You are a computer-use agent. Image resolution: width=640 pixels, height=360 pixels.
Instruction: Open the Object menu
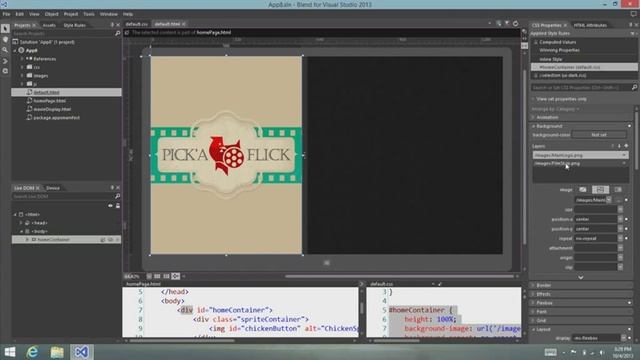tap(51, 14)
